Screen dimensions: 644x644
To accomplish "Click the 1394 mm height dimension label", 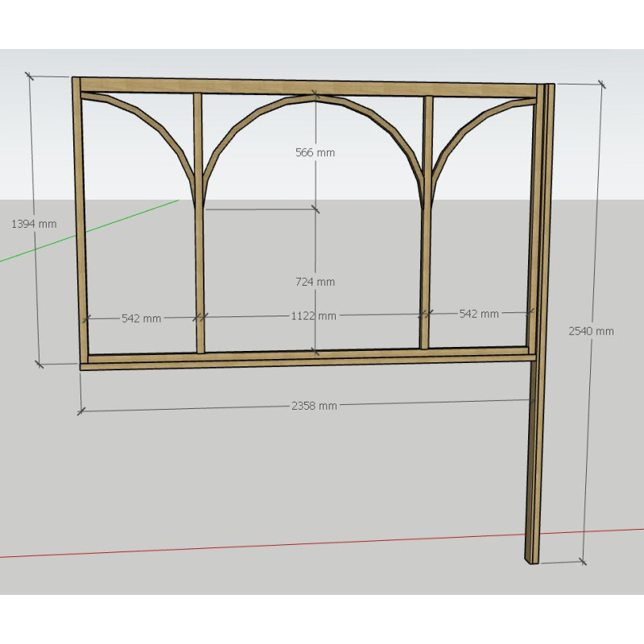I will pyautogui.click(x=34, y=224).
